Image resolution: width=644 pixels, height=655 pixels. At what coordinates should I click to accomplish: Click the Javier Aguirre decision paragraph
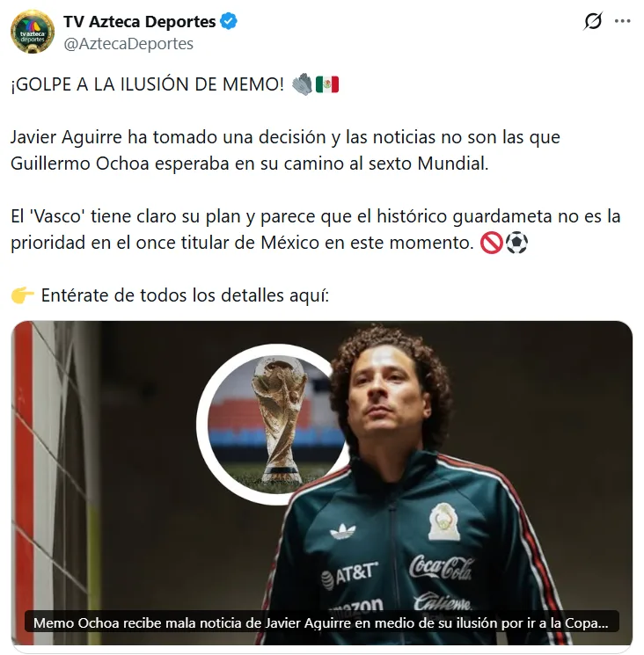tap(285, 150)
